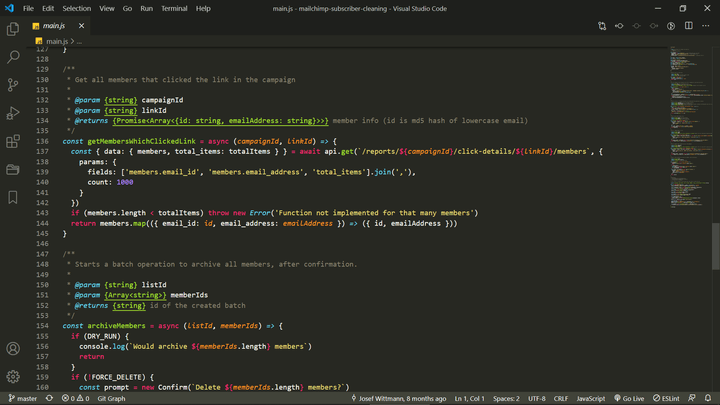Image resolution: width=720 pixels, height=405 pixels.
Task: Click the Josef Wittmann blame status entry
Action: point(399,399)
